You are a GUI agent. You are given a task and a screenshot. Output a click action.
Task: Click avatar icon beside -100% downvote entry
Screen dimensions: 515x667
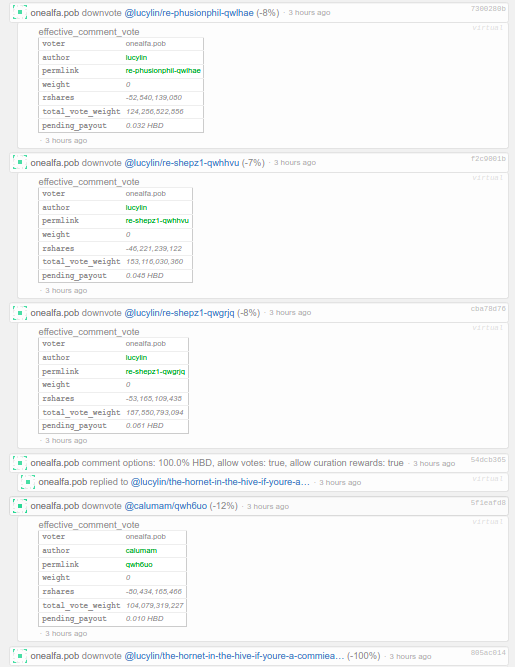click(x=20, y=656)
